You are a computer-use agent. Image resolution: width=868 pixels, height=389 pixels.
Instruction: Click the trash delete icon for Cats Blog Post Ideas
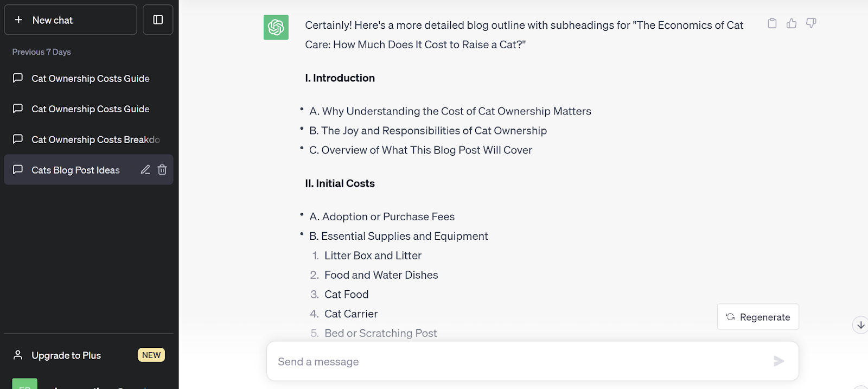pos(162,170)
